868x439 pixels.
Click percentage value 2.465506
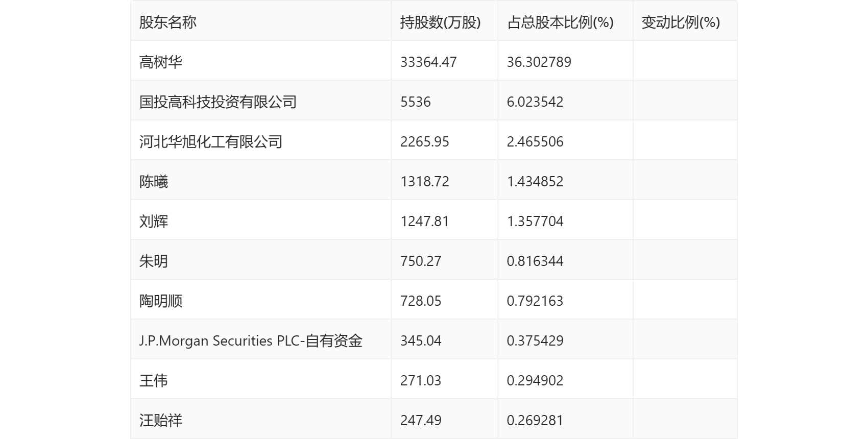tap(535, 141)
